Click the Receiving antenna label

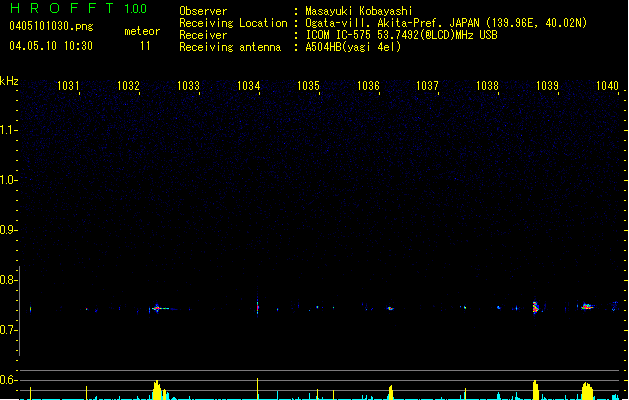[x=230, y=47]
